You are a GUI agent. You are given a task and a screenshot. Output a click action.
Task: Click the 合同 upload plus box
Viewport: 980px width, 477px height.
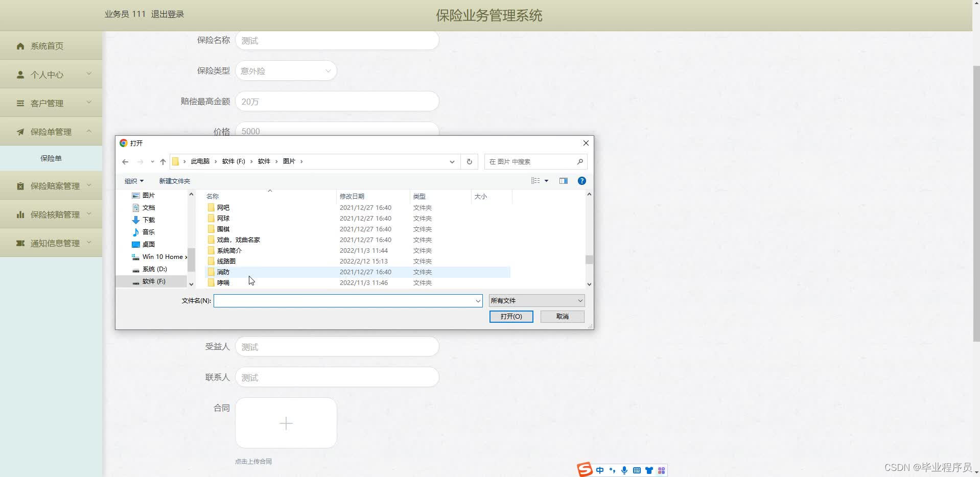(x=286, y=423)
